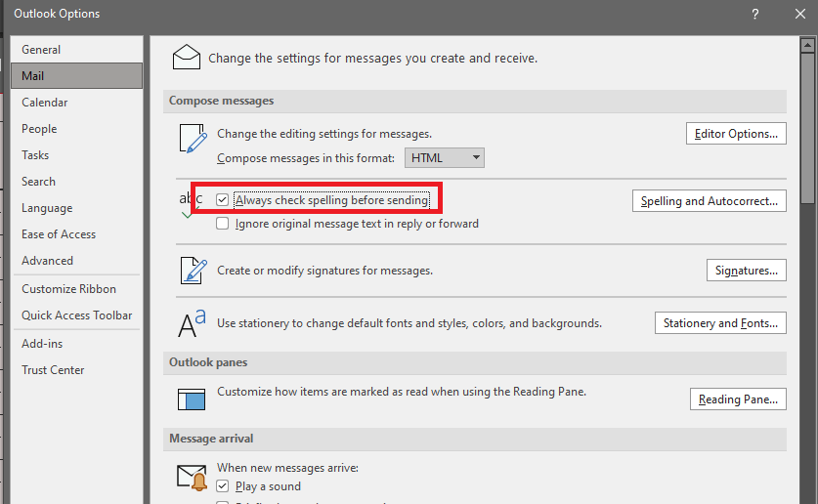Click the vertical scrollbar thumb

pyautogui.click(x=807, y=128)
